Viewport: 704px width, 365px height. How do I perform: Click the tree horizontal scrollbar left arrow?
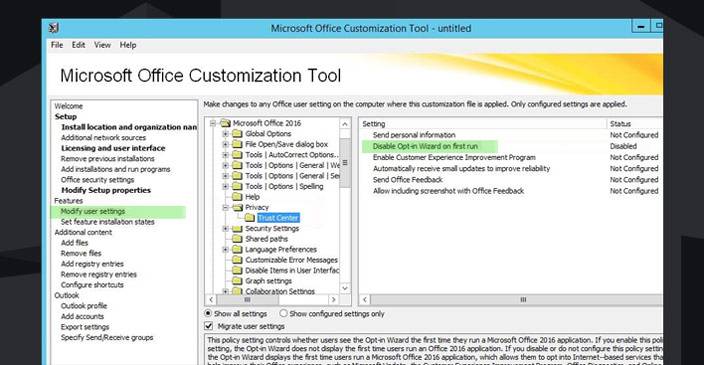[x=211, y=299]
